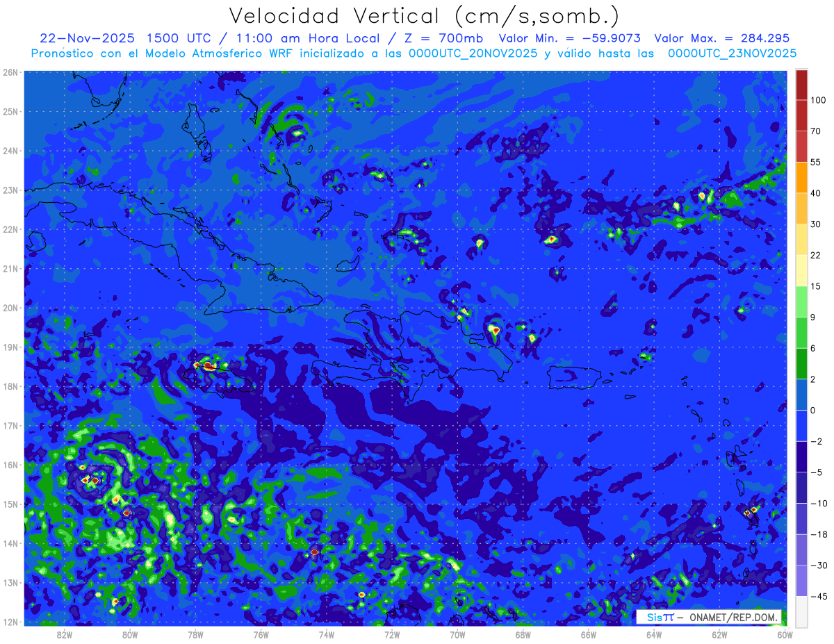Click the '15N' latitude label
The height and width of the screenshot is (644, 834).
click(x=10, y=504)
